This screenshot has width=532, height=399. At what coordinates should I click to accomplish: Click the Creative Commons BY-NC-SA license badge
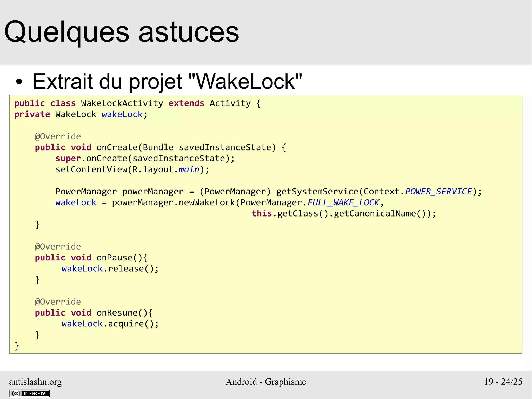pos(30,393)
